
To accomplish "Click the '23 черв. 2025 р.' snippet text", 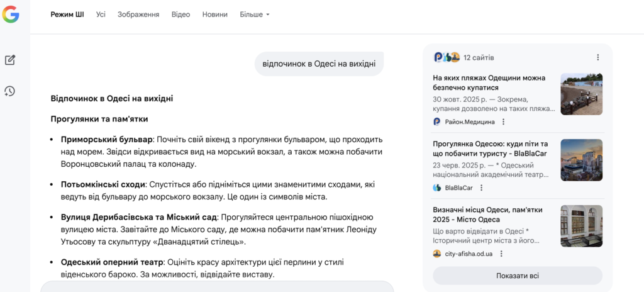I will coord(460,166).
